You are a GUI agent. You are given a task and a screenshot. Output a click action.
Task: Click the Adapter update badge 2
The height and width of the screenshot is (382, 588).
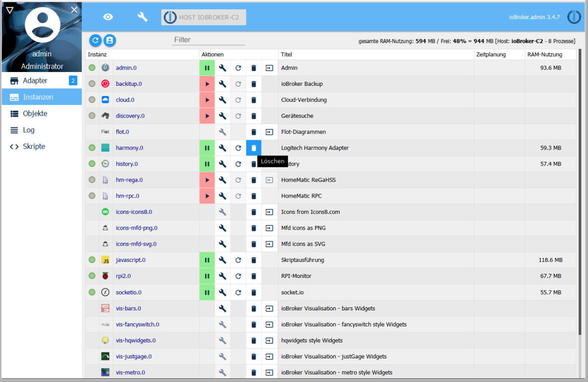(73, 80)
